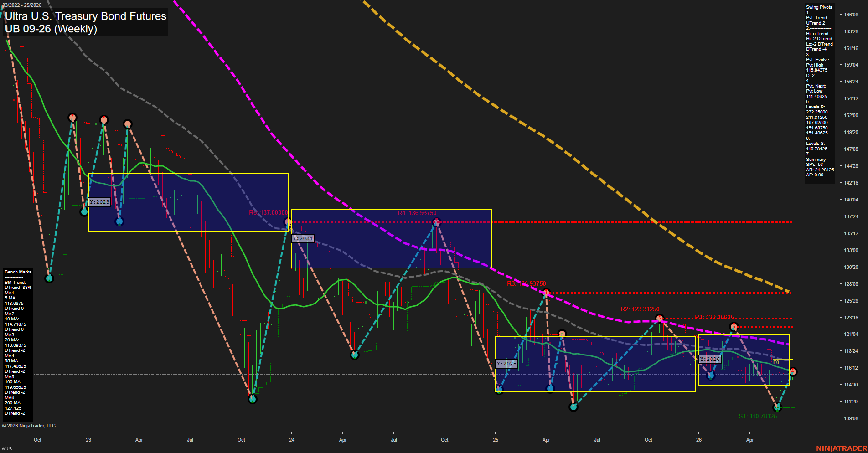Screen dimensions: 868x453
Task: Click the swing high pivot marker at R1 line
Action: click(x=734, y=326)
